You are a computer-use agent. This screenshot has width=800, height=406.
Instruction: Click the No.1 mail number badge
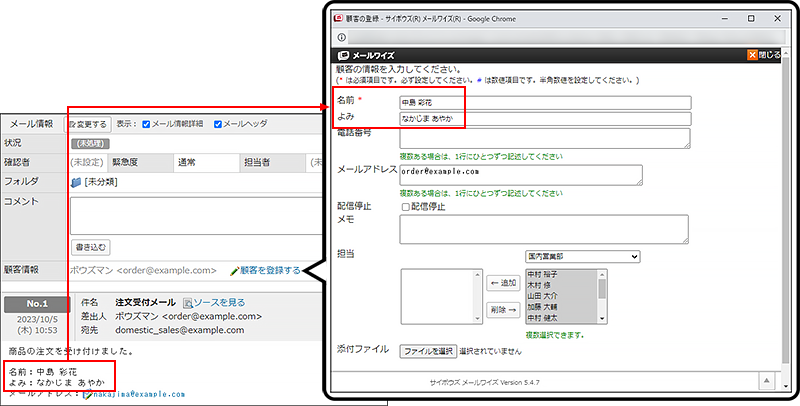tap(37, 304)
